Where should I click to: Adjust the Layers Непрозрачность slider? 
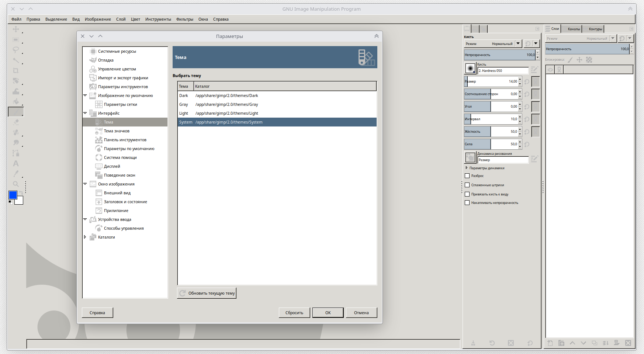click(x=588, y=49)
